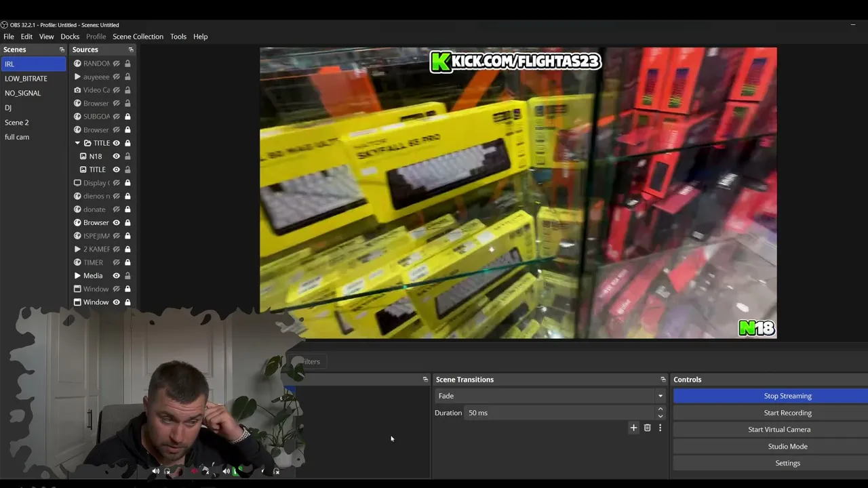Viewport: 868px width, 488px height.
Task: Click the image icon next to N18
Action: tap(83, 157)
